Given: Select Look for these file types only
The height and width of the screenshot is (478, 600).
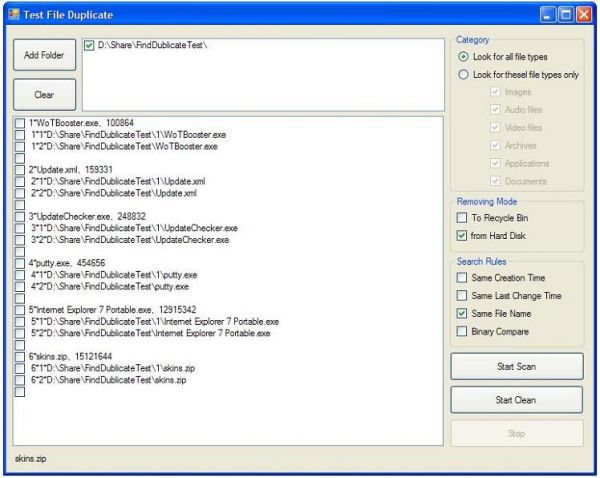Looking at the screenshot, I should tap(463, 74).
